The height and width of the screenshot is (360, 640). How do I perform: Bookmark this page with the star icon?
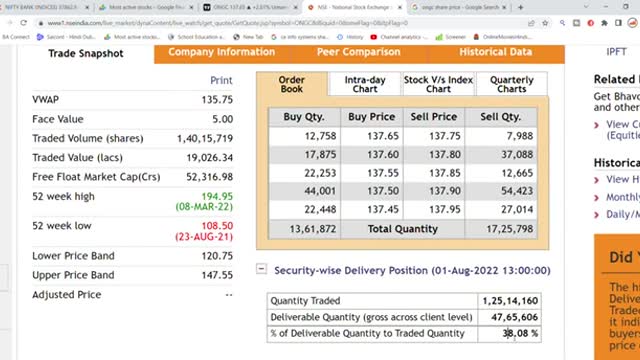(x=545, y=23)
